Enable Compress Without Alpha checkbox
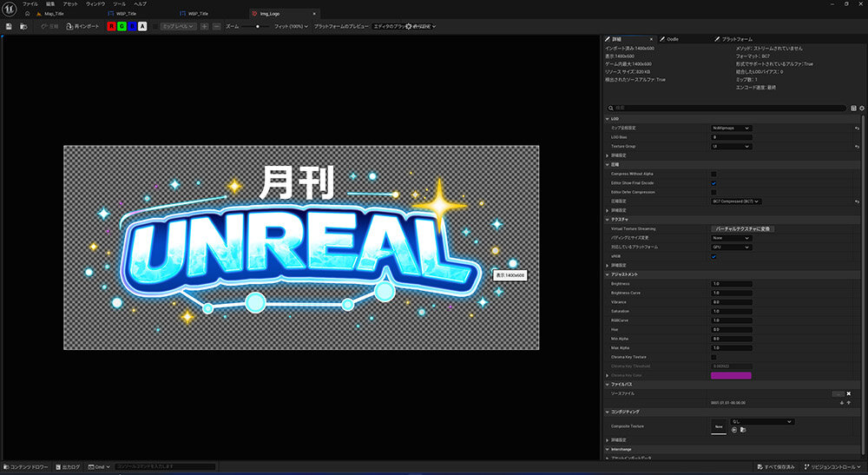Screen dimensions: 868x475 714,174
